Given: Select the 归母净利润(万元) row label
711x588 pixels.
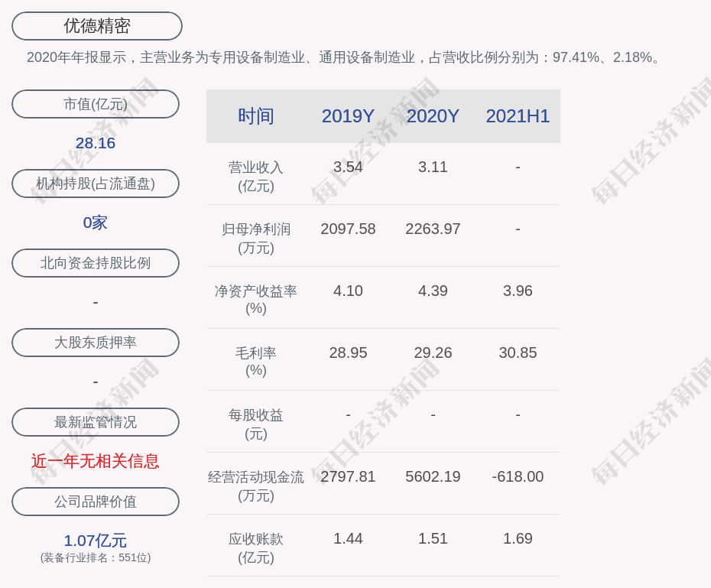Looking at the screenshot, I should [x=256, y=239].
